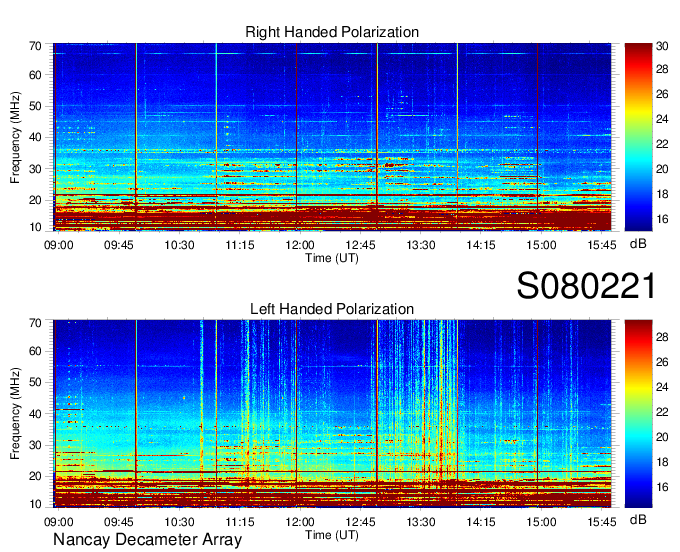Screen dimensions: 680x552
Task: Select the 10:30 tick on the top plot
Action: click(x=179, y=245)
